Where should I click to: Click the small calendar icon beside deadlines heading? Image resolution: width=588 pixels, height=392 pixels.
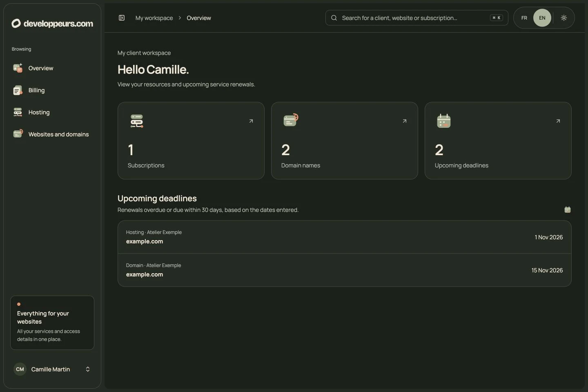point(568,209)
